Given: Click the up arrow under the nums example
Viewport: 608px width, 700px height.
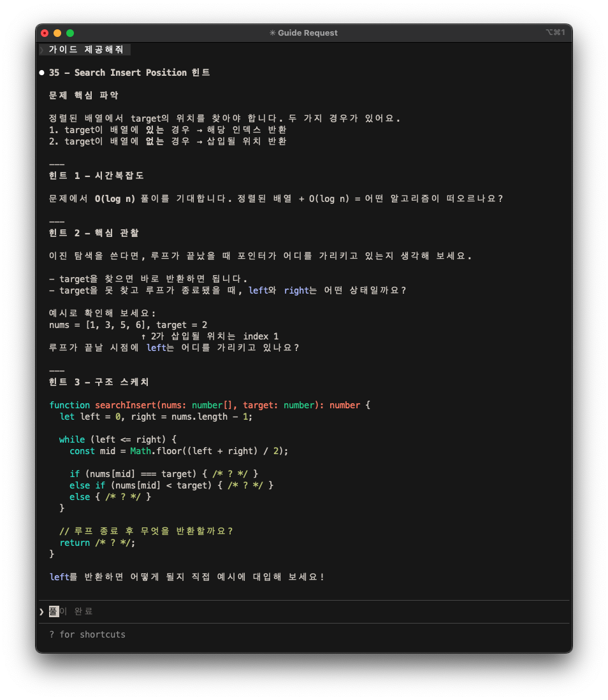Looking at the screenshot, I should click(x=144, y=336).
